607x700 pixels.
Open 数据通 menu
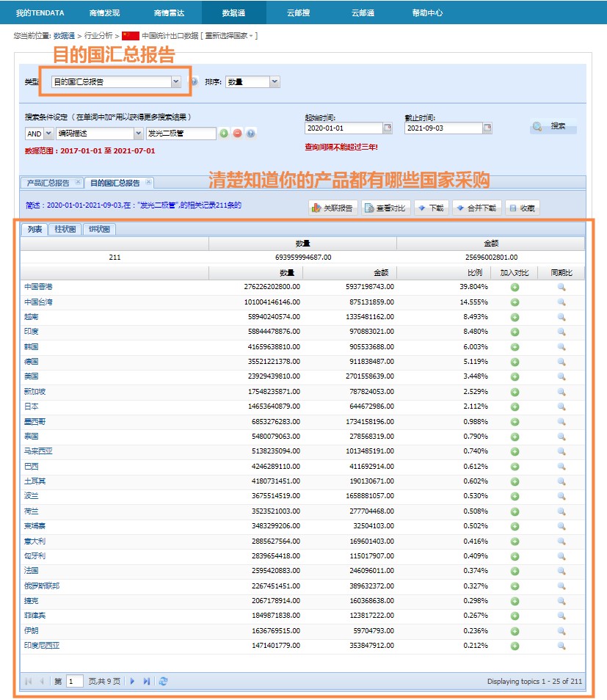[x=234, y=12]
